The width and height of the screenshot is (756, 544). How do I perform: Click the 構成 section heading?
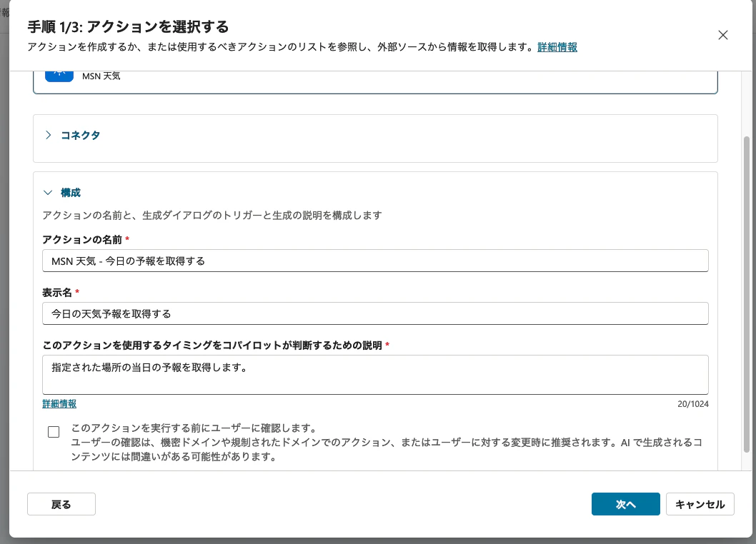point(71,193)
